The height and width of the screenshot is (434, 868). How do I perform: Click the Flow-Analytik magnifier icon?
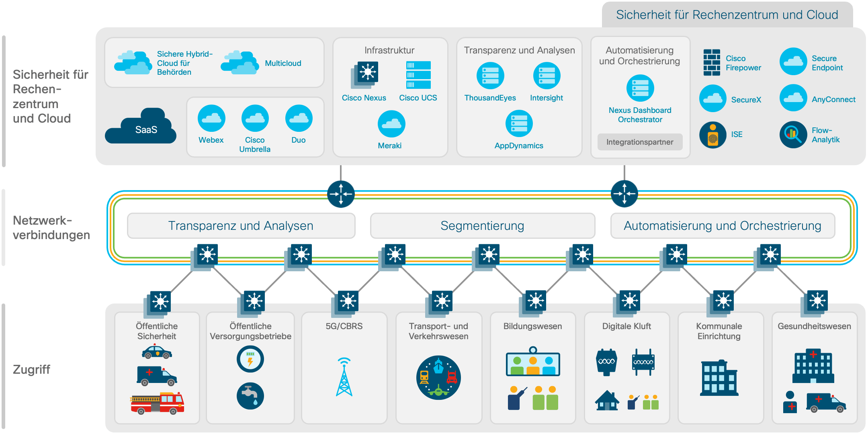point(793,135)
